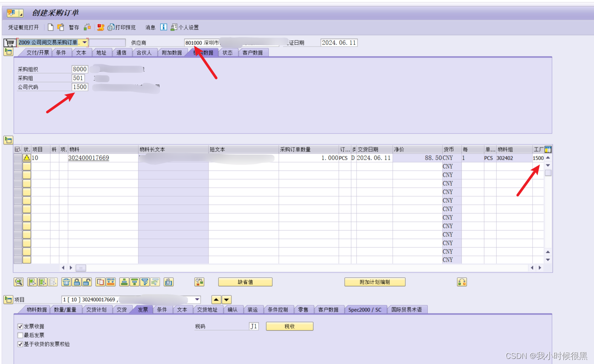Click the new document page icon
594x364 pixels.
tap(50, 27)
